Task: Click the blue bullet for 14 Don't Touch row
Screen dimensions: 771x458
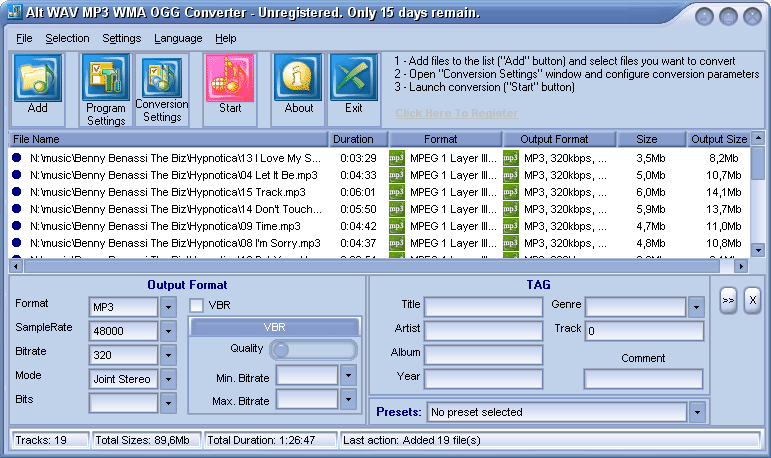Action: (x=17, y=209)
